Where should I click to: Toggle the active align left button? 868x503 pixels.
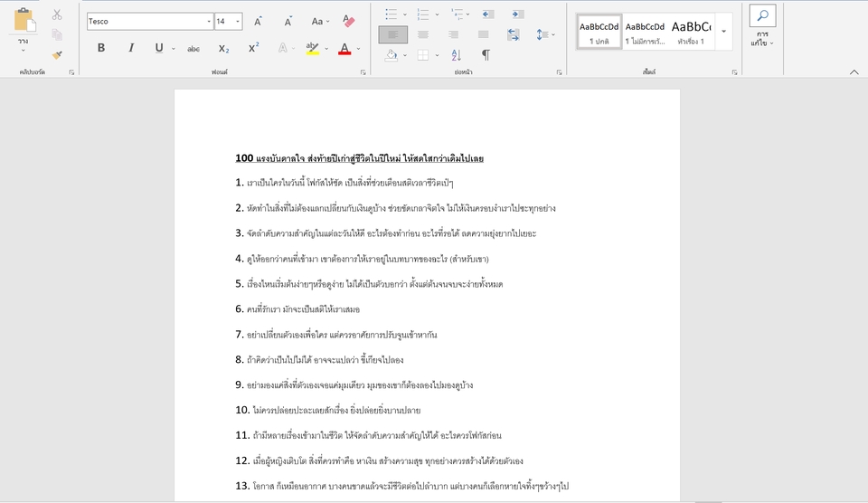pos(393,34)
